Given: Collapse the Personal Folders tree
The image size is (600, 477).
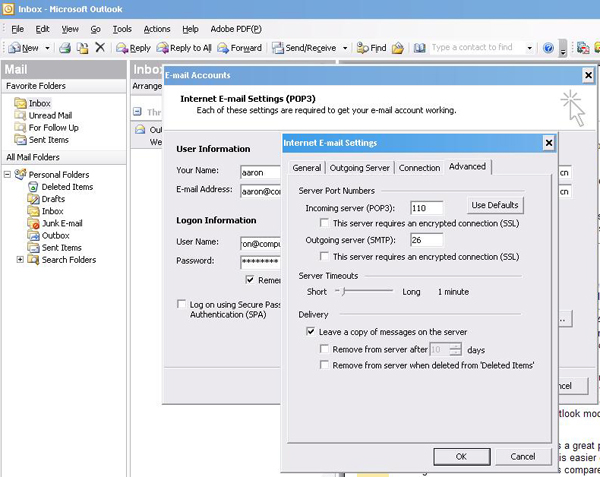Looking at the screenshot, I should 7,174.
